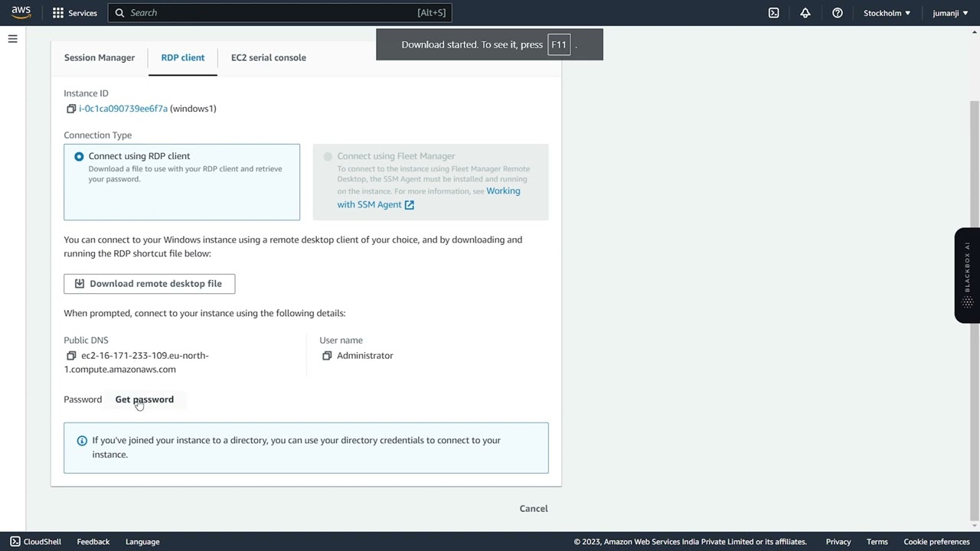The image size is (980, 551).
Task: Click the Administrator user name text
Action: pyautogui.click(x=365, y=356)
